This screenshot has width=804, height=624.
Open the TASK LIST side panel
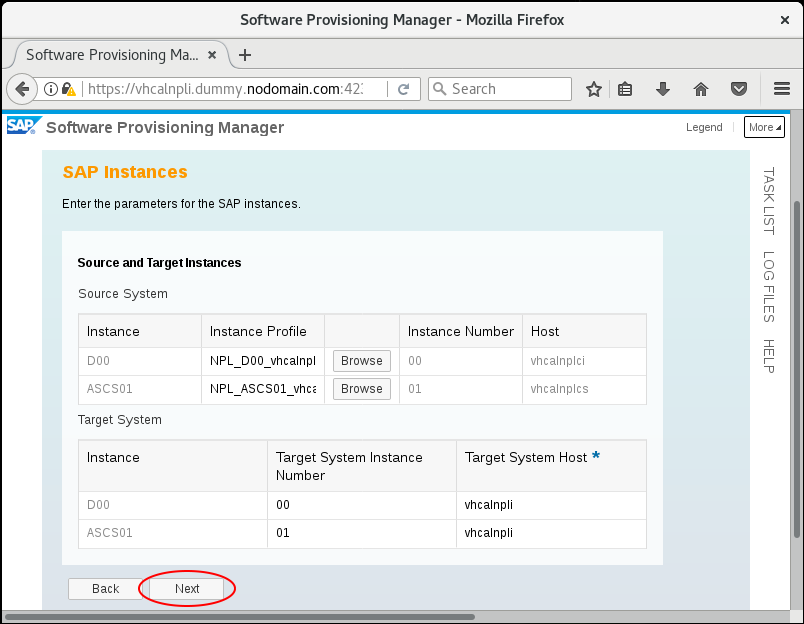tap(768, 201)
